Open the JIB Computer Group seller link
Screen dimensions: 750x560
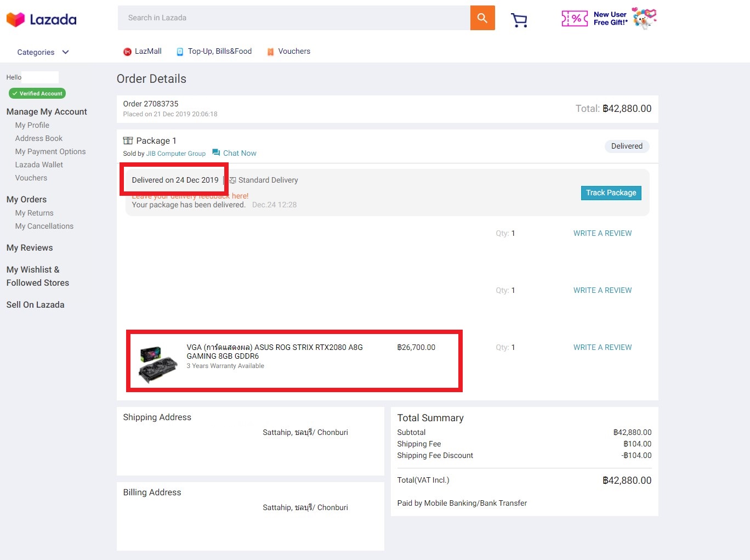176,154
